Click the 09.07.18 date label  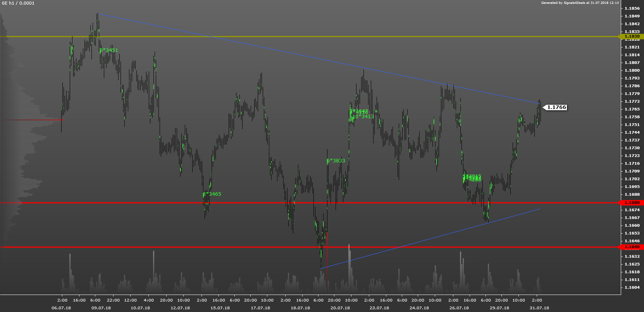pyautogui.click(x=101, y=308)
